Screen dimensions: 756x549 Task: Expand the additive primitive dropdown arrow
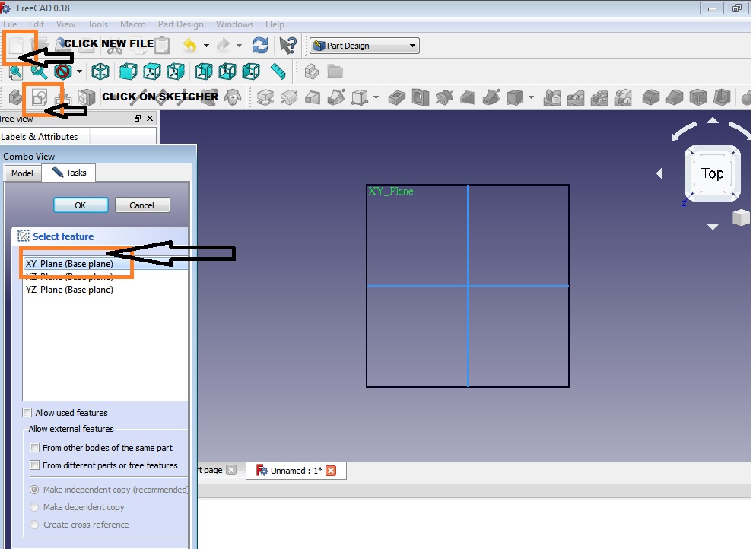376,98
